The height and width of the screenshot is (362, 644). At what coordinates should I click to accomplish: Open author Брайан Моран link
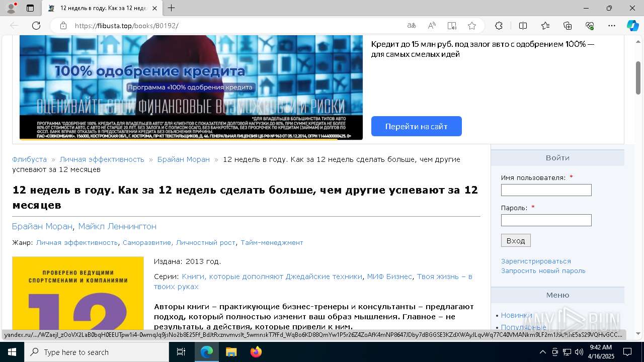point(42,227)
